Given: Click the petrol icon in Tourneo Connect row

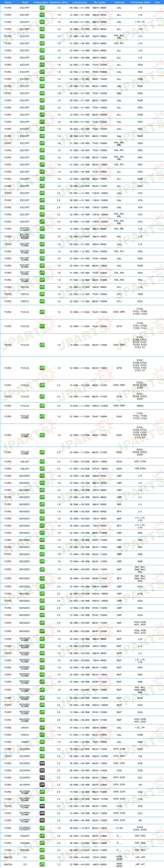Looking at the screenshot, I should (42, 828).
